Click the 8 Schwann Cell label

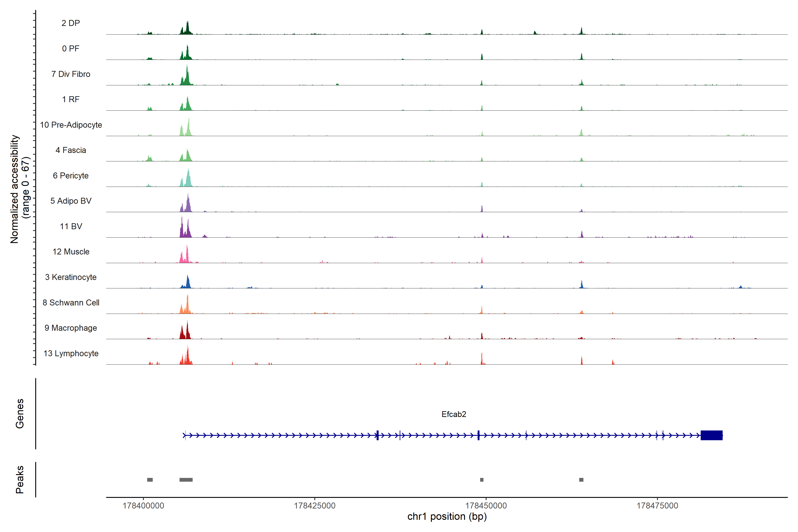click(71, 303)
